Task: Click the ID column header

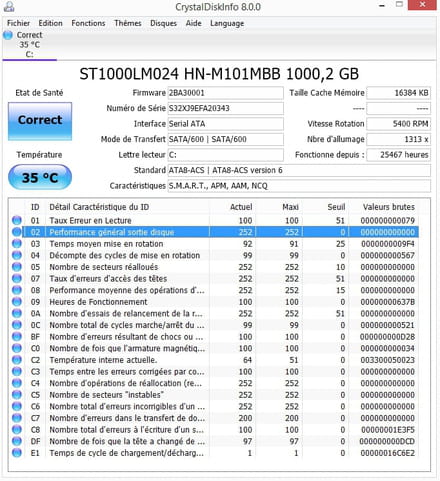Action: coord(35,207)
